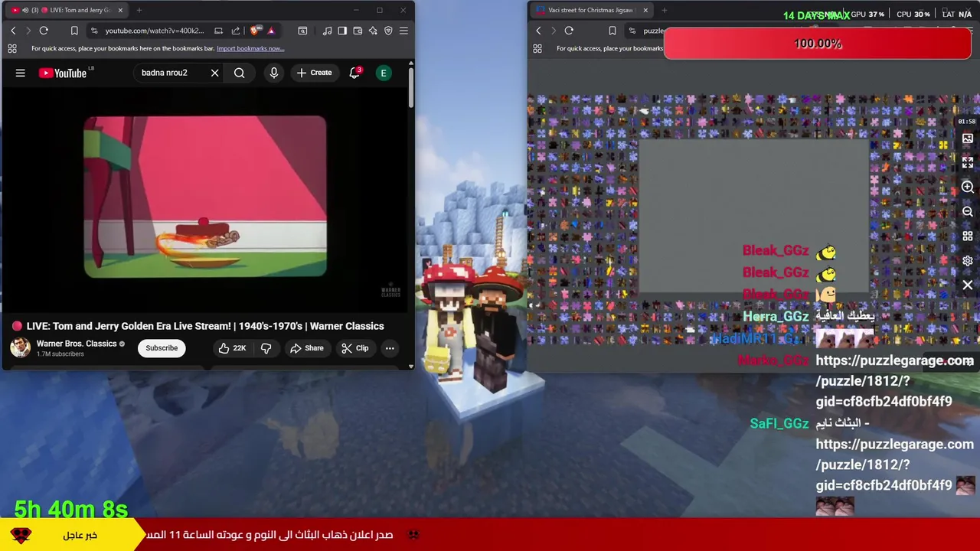Open the Brave main menu in YouTube window
The width and height of the screenshot is (980, 551).
[x=403, y=31]
